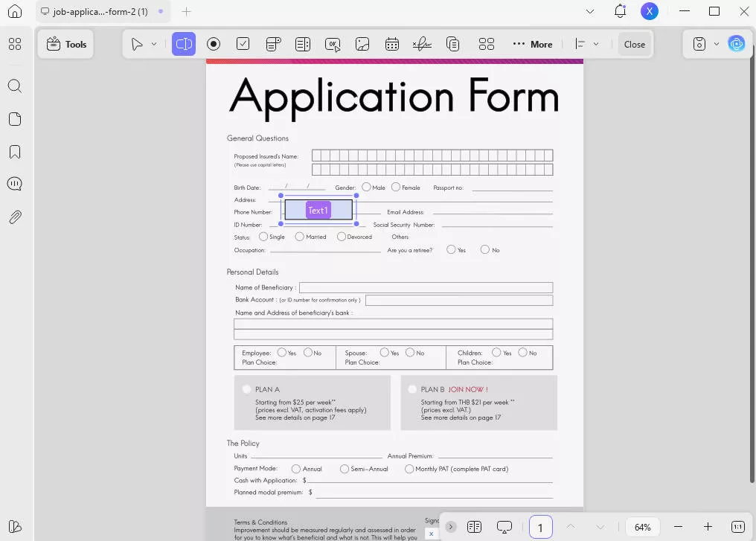This screenshot has width=756, height=541.
Task: Select the Text Field tool
Action: pos(184,44)
